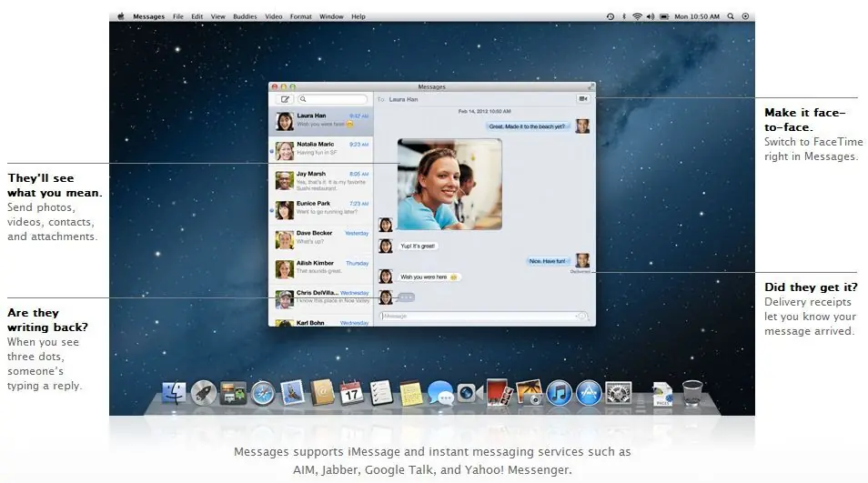Open System Preferences gear in the Dock
This screenshot has width=868, height=483.
[619, 393]
